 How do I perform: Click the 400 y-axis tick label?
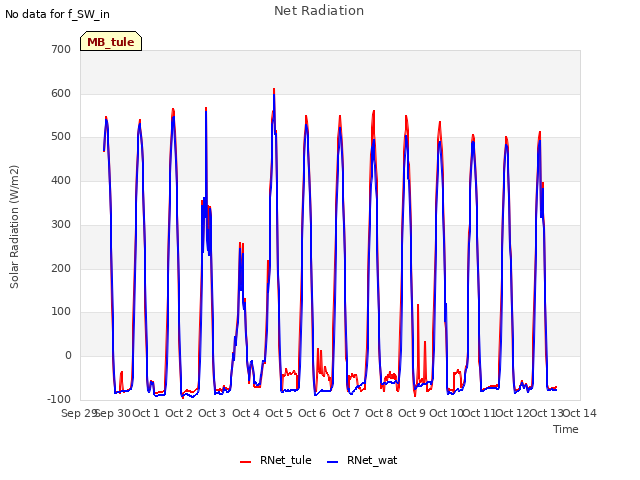point(61,180)
